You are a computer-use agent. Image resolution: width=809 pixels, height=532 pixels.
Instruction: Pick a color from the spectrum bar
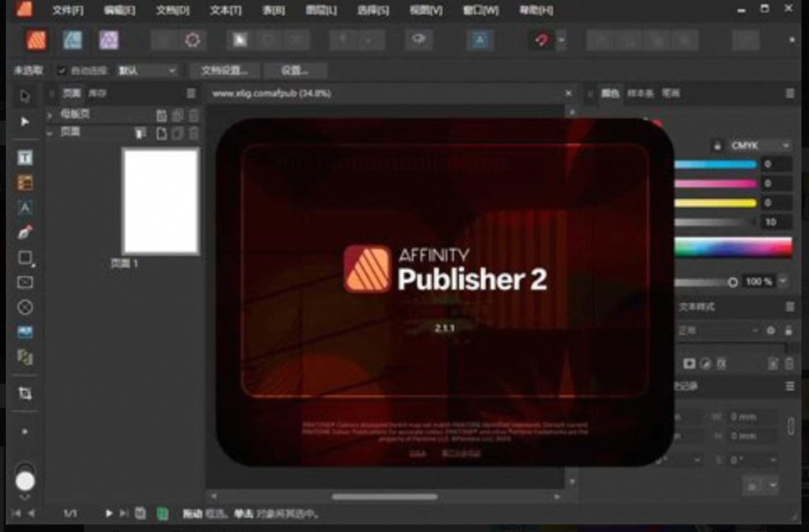click(733, 248)
